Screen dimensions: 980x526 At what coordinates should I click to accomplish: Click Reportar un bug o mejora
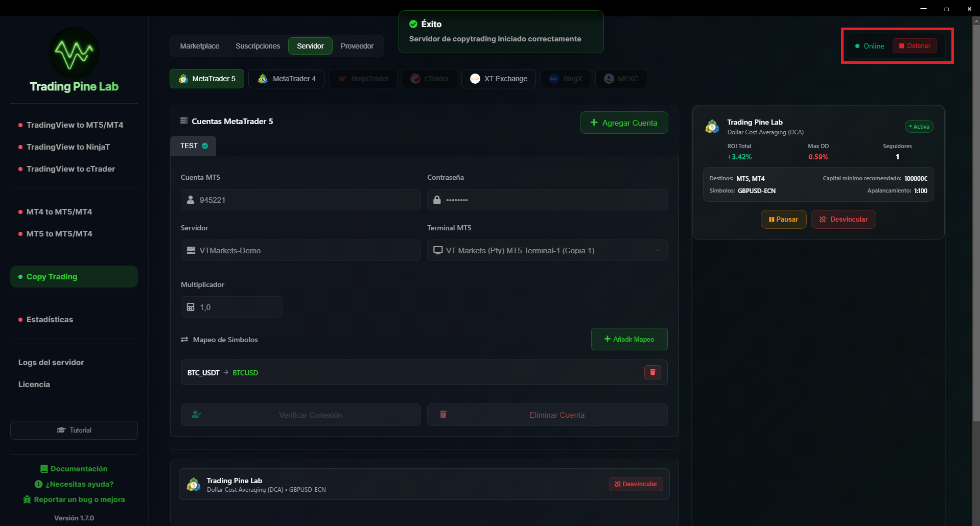pos(74,499)
